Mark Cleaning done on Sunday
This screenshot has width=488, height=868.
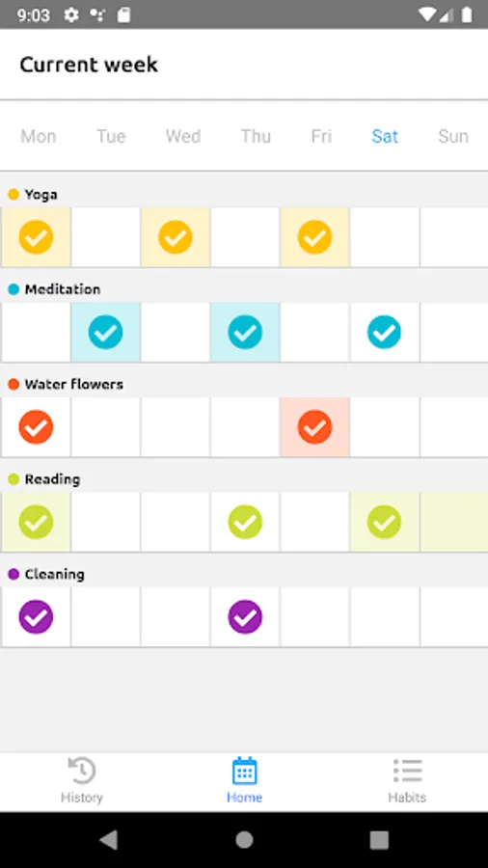(454, 616)
